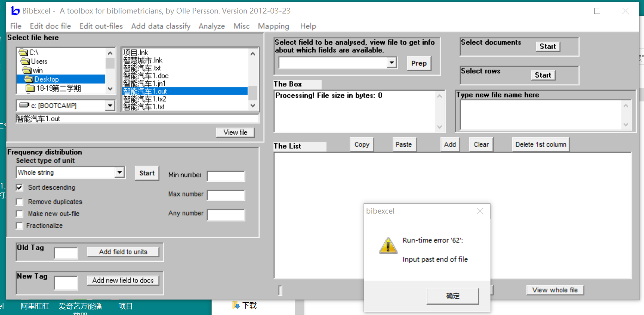Select file 智能汽车1.txt in file list

pos(144,107)
